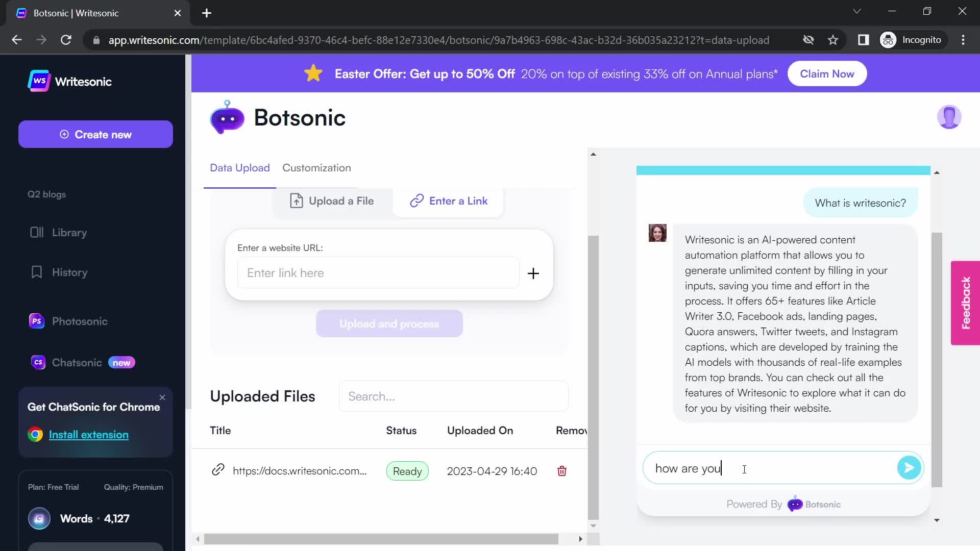Click the Status column header
This screenshot has width=980, height=551.
[x=401, y=431]
